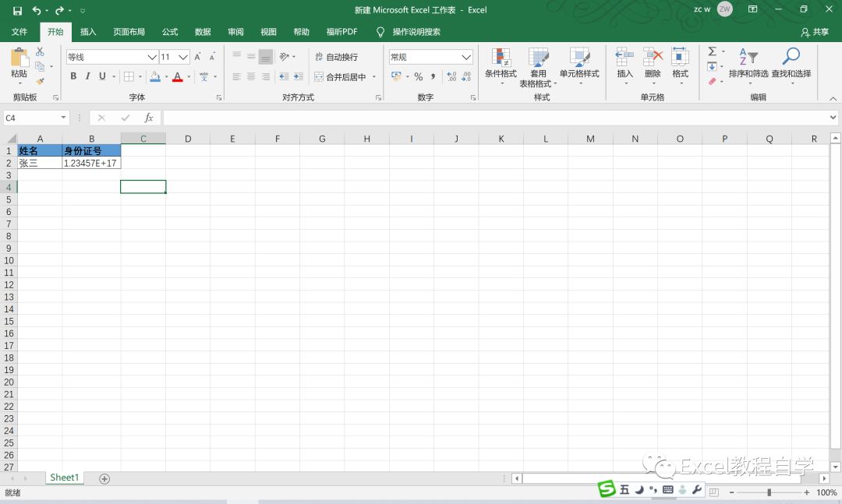The image size is (842, 504).
Task: Click the Format Painter brush icon
Action: tap(40, 80)
